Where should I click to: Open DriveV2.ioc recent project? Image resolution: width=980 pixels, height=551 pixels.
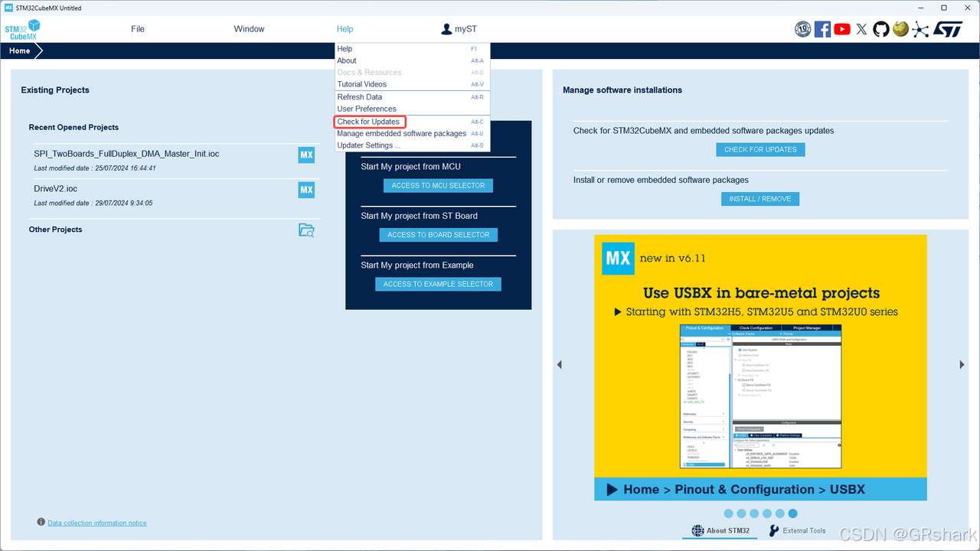[x=55, y=189]
